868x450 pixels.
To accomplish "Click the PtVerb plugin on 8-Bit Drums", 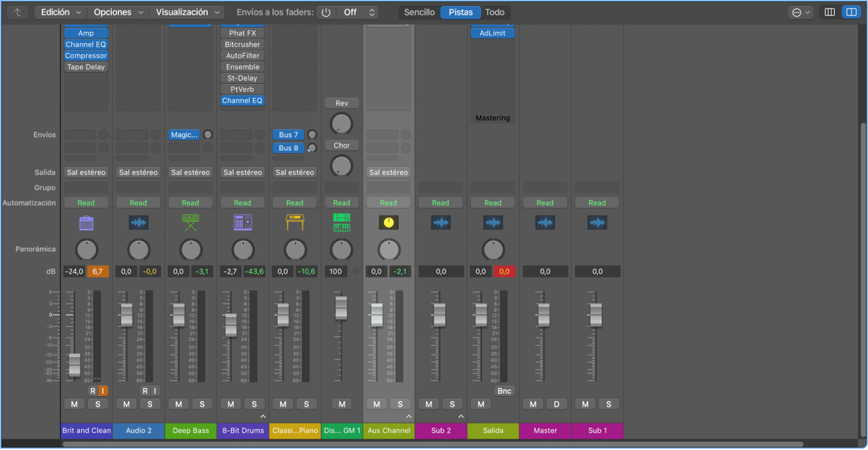I will pos(242,89).
